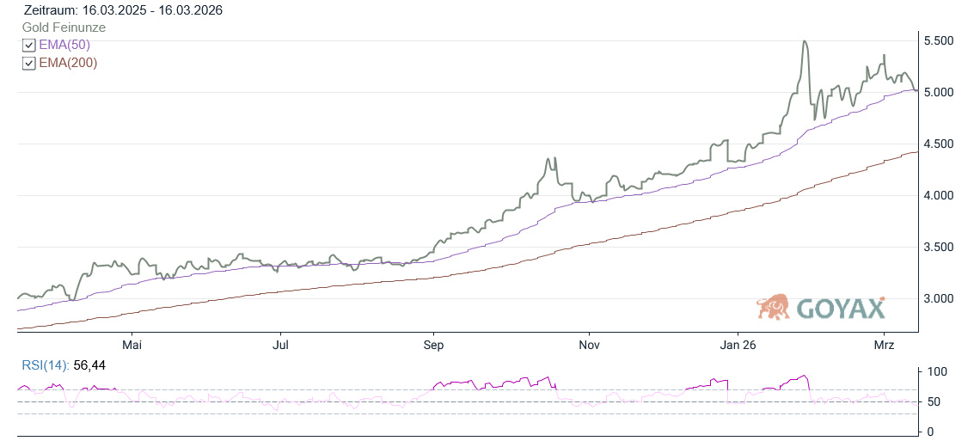
Task: Click the GOYAX bull logo icon
Action: pyautogui.click(x=774, y=307)
